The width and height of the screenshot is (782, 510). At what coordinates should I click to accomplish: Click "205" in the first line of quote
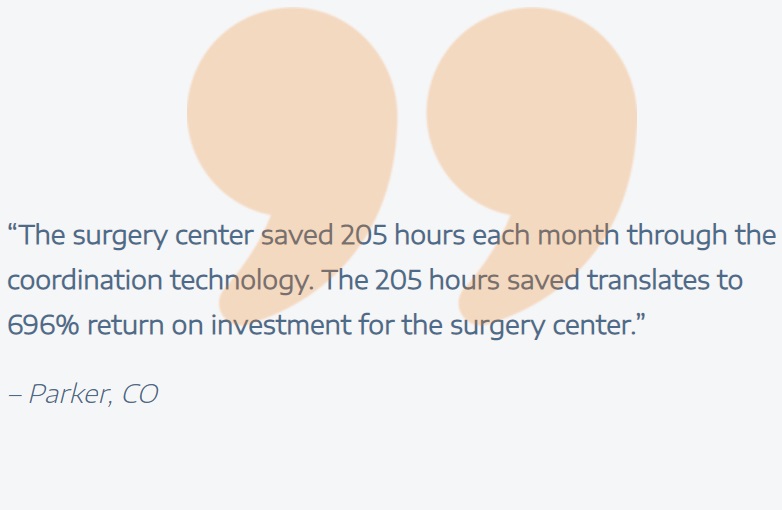coord(364,235)
